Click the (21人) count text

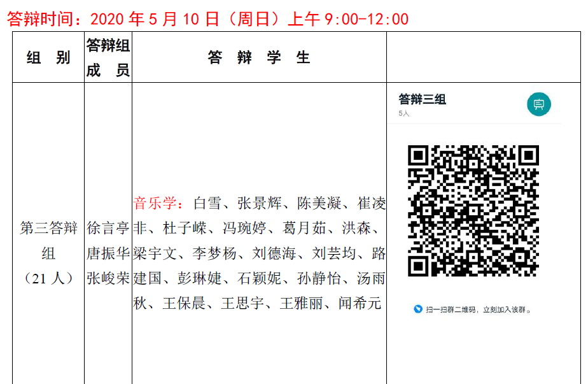point(48,278)
